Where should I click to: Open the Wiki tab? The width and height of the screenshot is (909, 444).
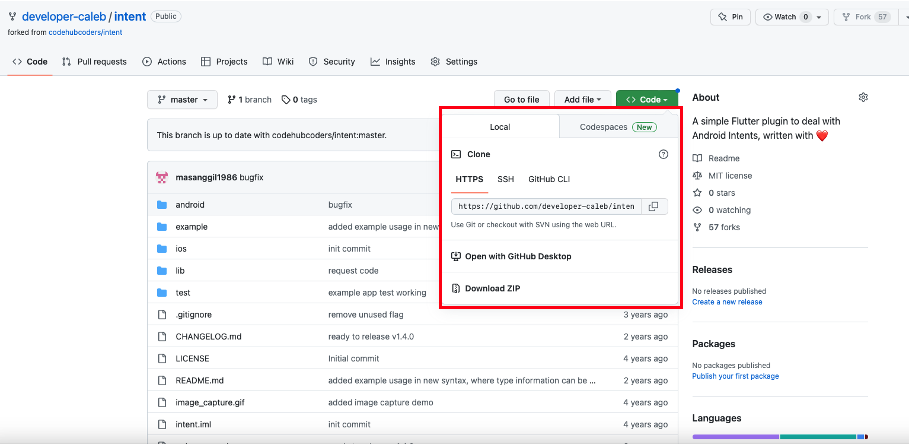(x=278, y=61)
